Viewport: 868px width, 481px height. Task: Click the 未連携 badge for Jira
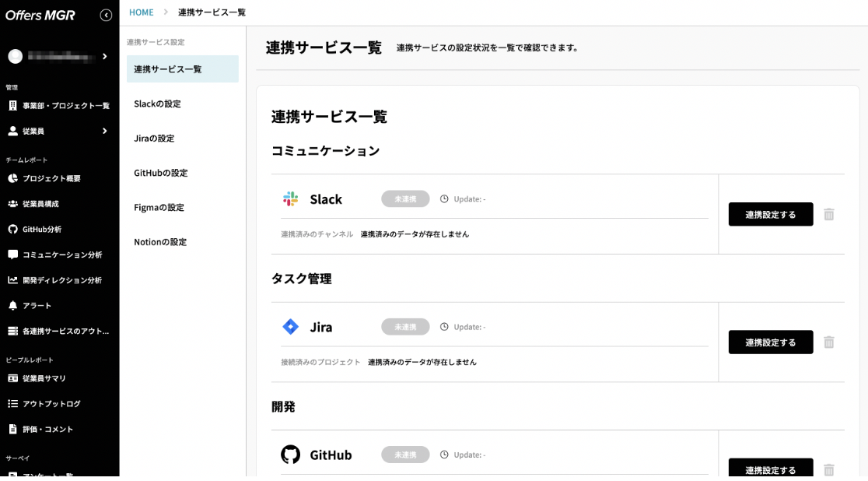405,327
